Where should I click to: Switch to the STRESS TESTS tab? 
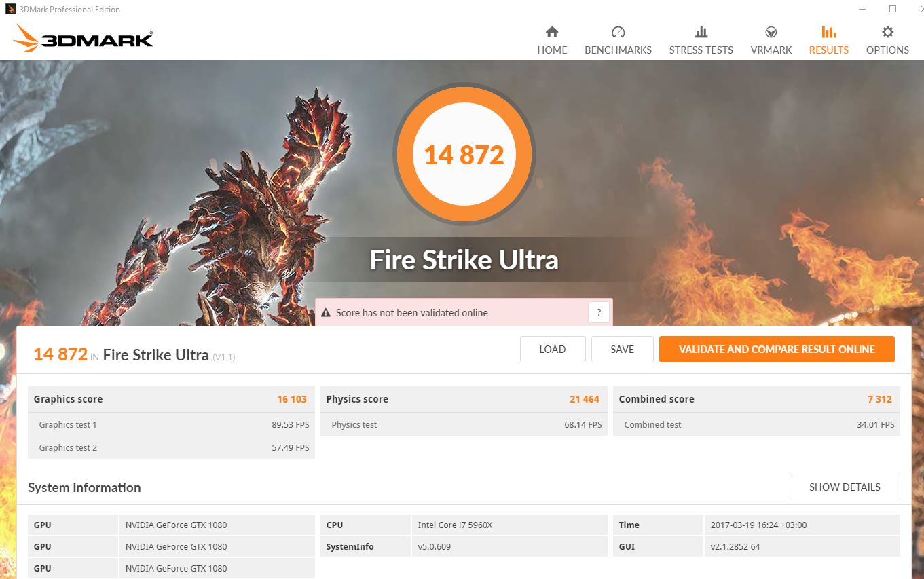[x=701, y=50]
